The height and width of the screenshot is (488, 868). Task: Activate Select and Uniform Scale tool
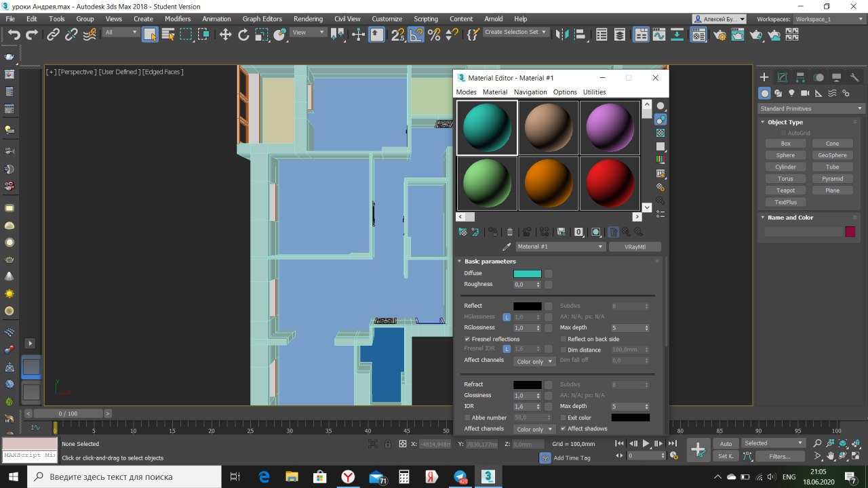[262, 34]
